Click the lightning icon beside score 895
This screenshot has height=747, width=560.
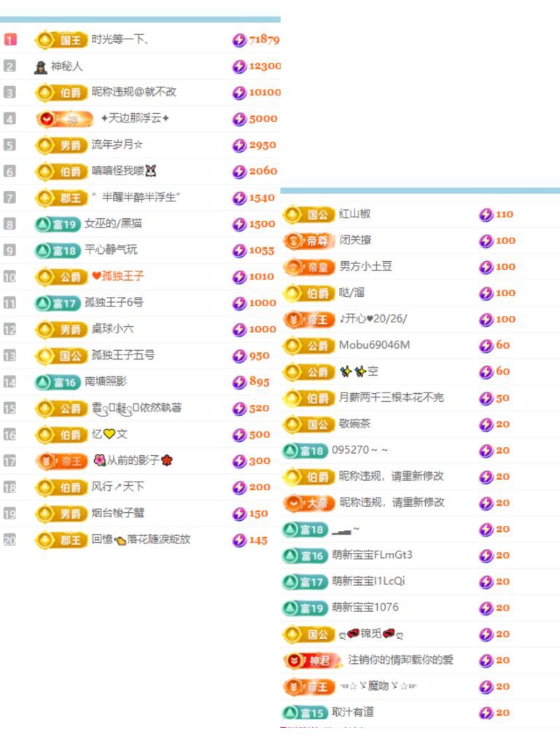click(x=239, y=382)
